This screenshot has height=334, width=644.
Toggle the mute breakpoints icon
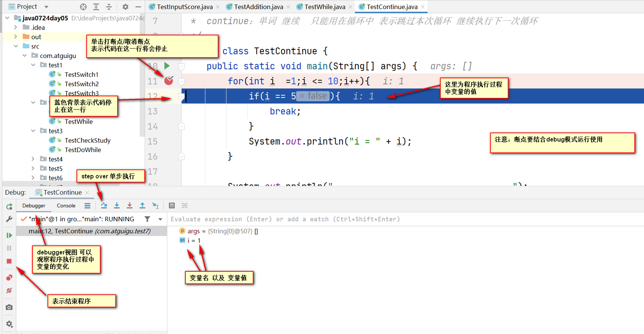9,291
